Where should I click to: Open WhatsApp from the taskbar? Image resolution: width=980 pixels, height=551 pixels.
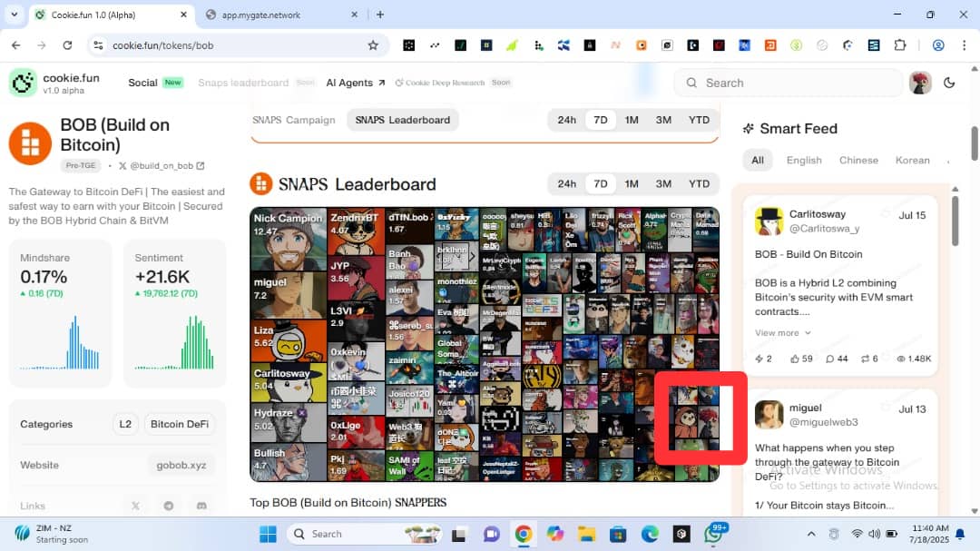[714, 534]
